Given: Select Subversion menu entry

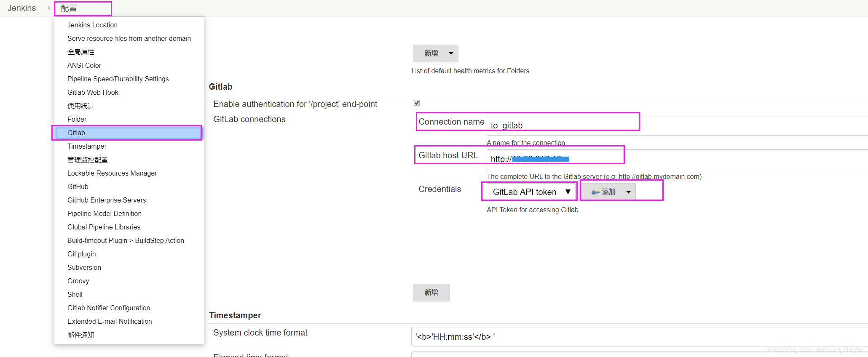Looking at the screenshot, I should 84,267.
